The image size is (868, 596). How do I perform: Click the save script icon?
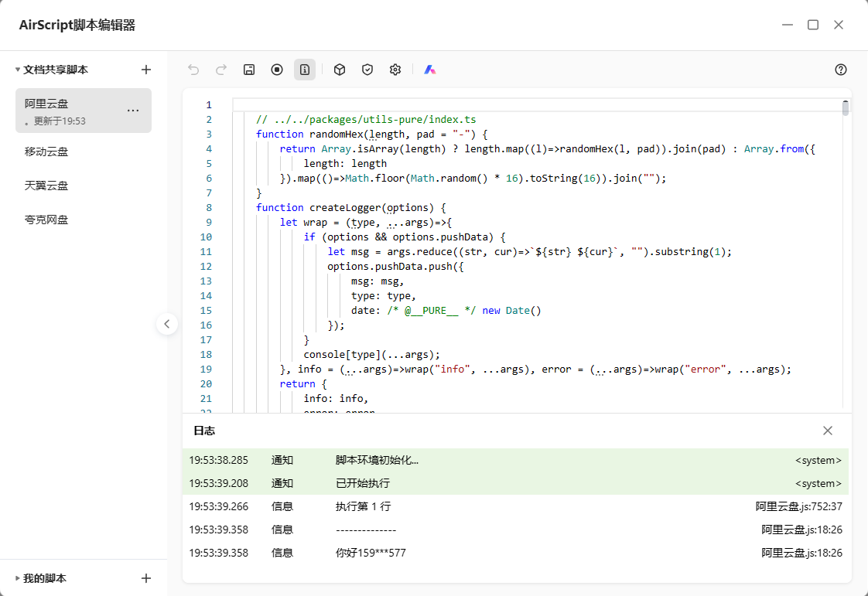(249, 70)
